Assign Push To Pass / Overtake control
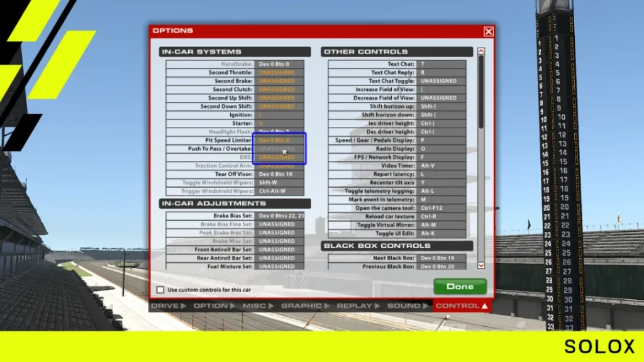This screenshot has width=644, height=362. coord(279,148)
